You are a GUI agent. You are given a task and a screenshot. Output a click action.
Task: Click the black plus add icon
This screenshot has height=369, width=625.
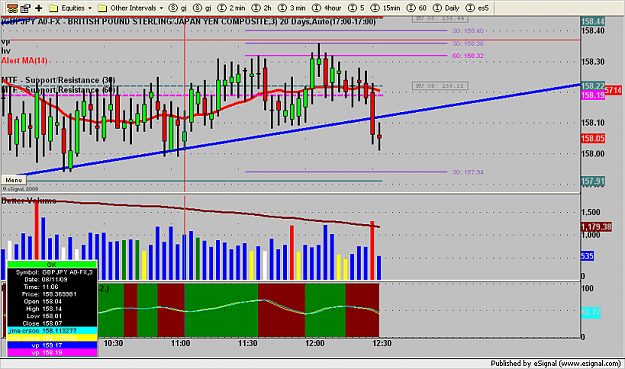pos(39,8)
